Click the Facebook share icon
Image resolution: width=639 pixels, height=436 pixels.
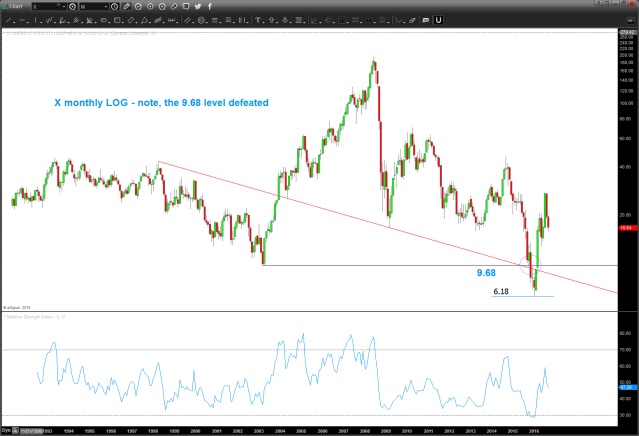210,7
